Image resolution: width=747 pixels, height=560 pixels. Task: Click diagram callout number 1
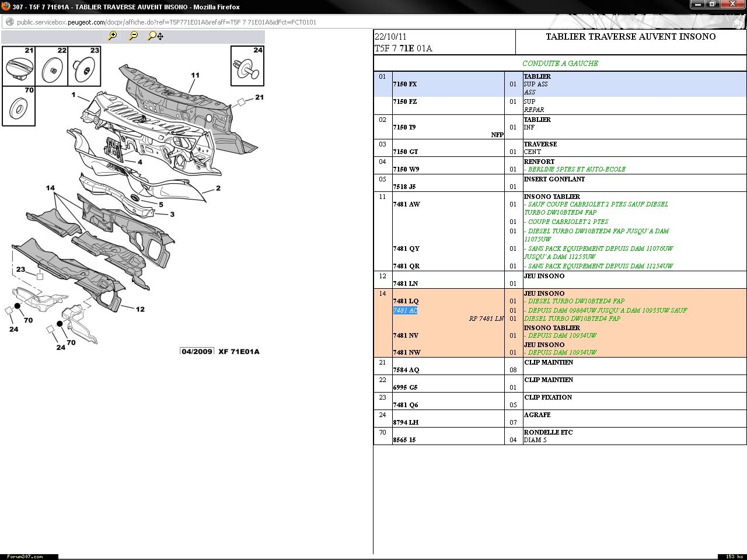(x=74, y=94)
